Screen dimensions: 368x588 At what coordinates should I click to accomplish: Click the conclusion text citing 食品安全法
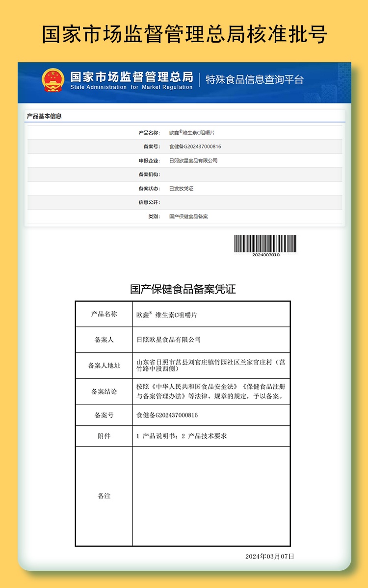click(210, 392)
